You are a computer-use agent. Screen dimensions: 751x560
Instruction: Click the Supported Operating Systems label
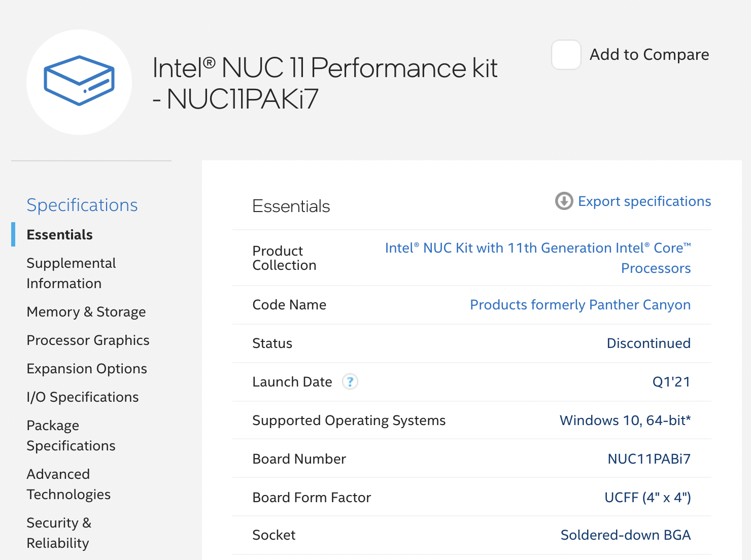[x=349, y=421]
